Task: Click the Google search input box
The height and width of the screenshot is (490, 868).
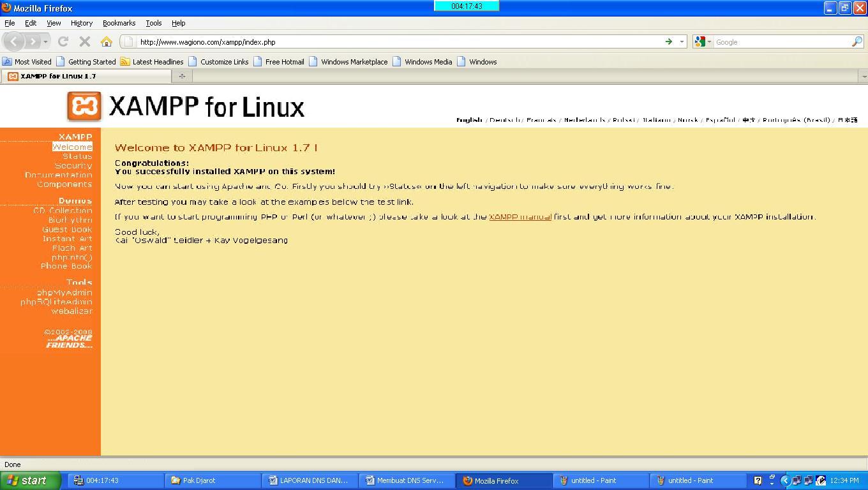Action: 782,42
